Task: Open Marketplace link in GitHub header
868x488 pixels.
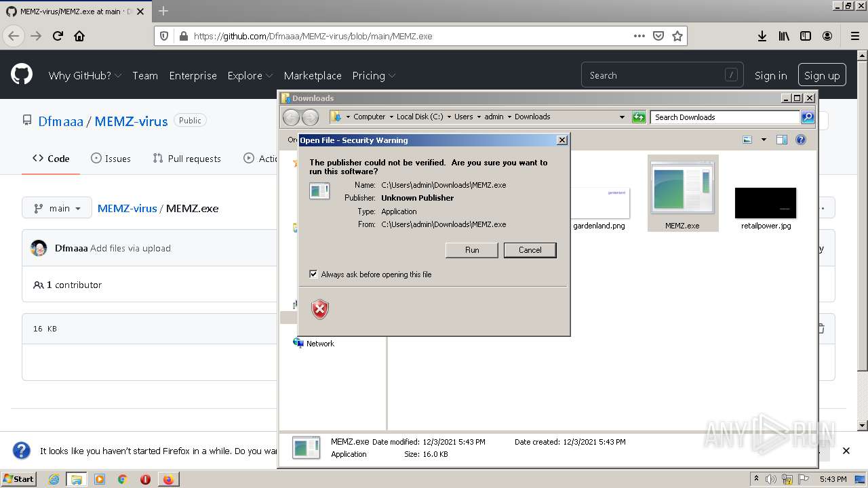Action: click(313, 75)
